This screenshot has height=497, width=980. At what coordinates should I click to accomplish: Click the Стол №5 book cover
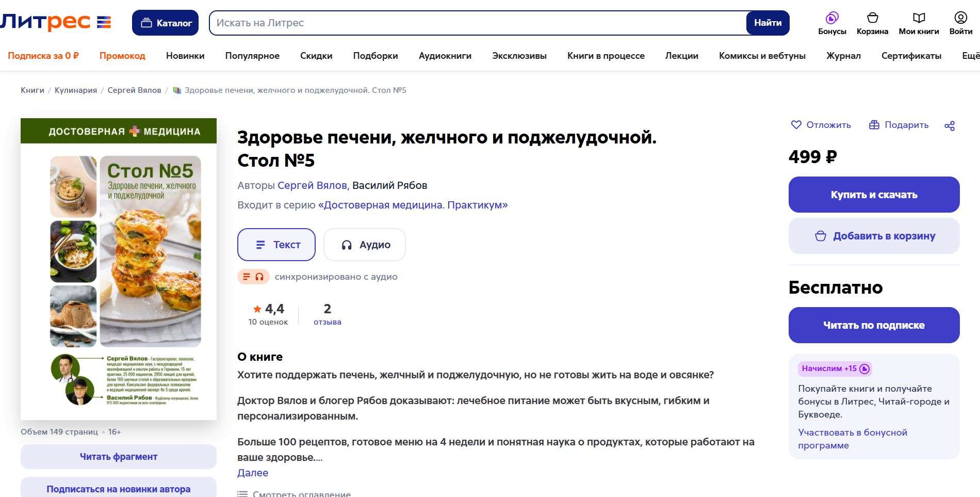(x=119, y=269)
